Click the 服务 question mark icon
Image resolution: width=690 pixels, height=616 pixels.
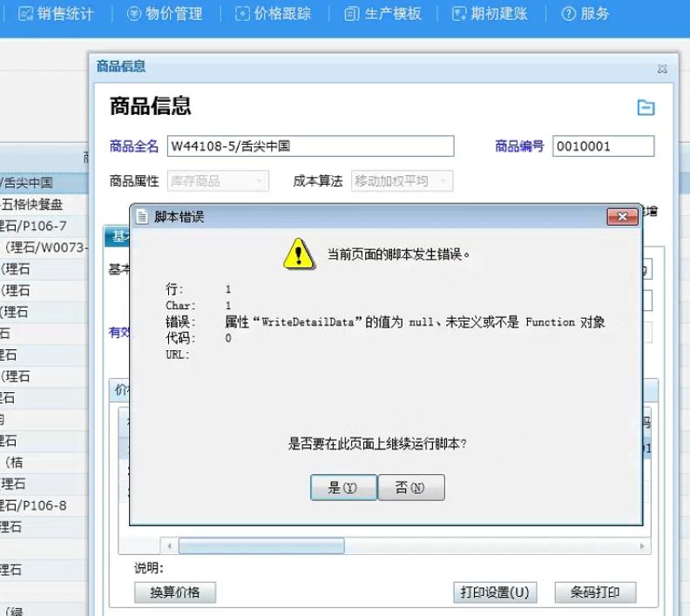pyautogui.click(x=568, y=14)
